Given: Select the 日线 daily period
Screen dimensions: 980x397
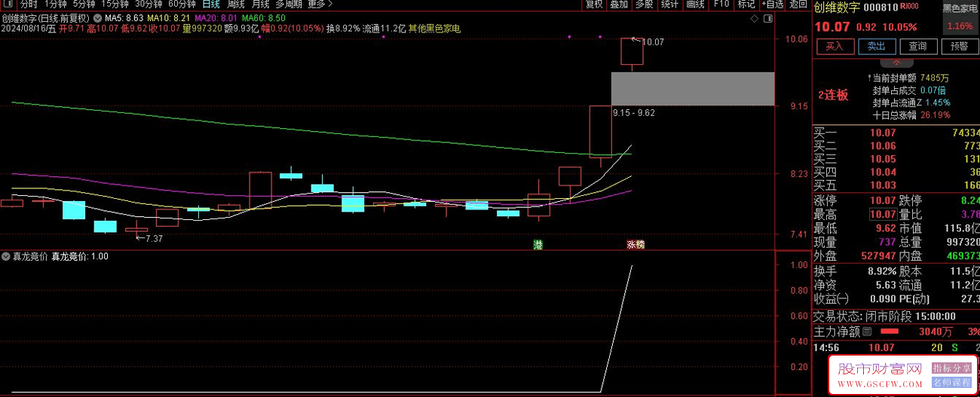Looking at the screenshot, I should tap(211, 4).
